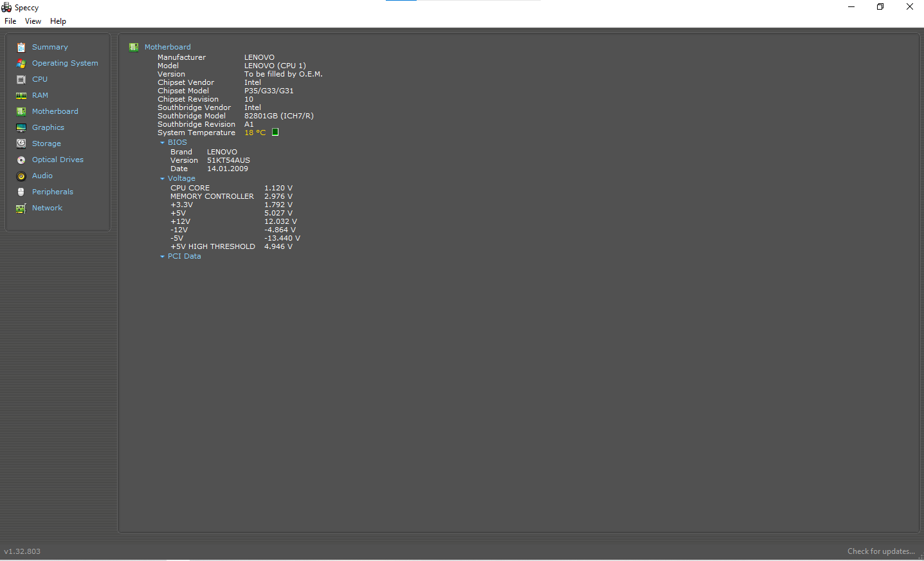Click the BIOS version 51KT54AUS value
This screenshot has height=561, width=924.
click(228, 160)
